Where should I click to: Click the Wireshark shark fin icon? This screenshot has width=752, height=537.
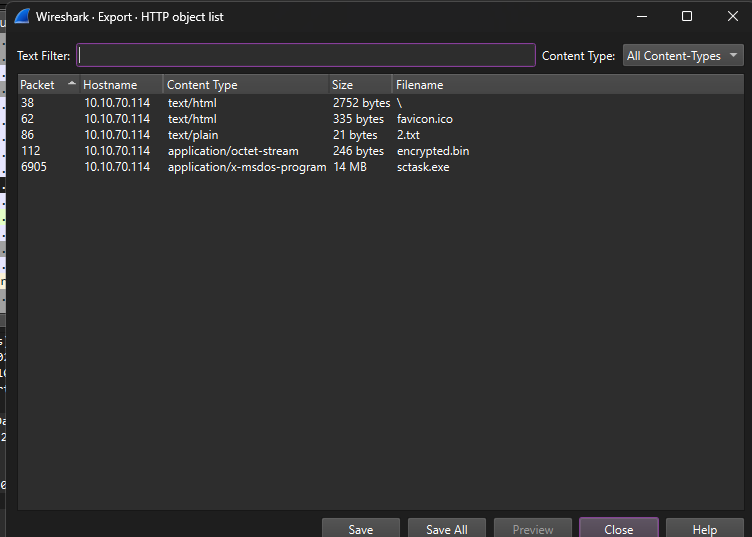(x=23, y=16)
